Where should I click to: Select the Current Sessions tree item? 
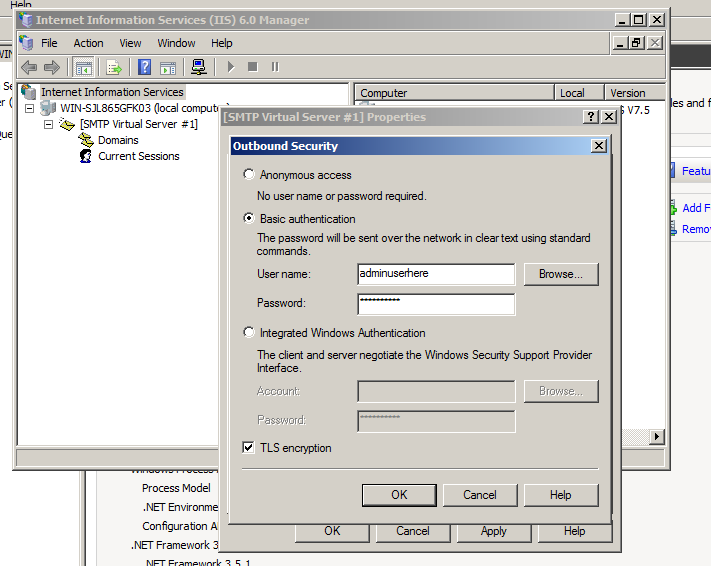point(139,156)
